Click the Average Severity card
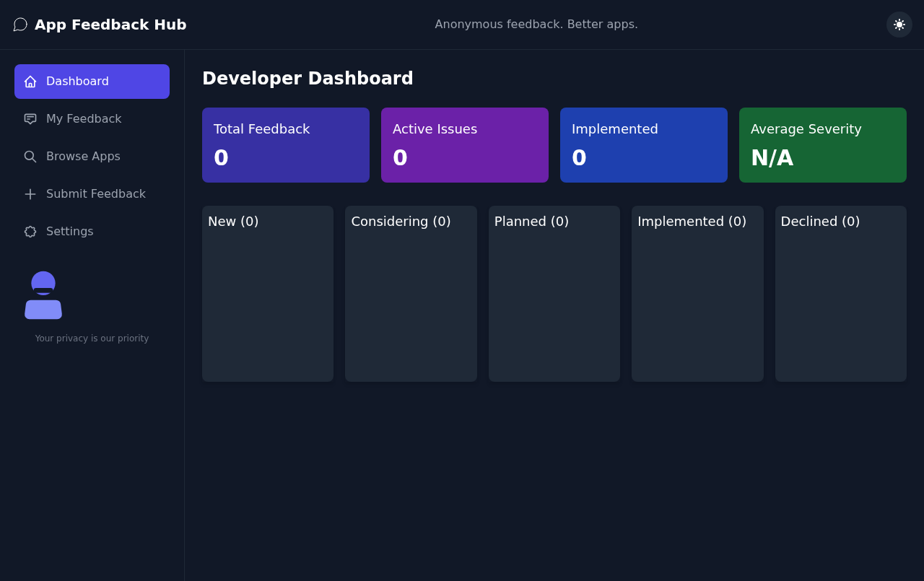Image resolution: width=924 pixels, height=581 pixels. (822, 144)
